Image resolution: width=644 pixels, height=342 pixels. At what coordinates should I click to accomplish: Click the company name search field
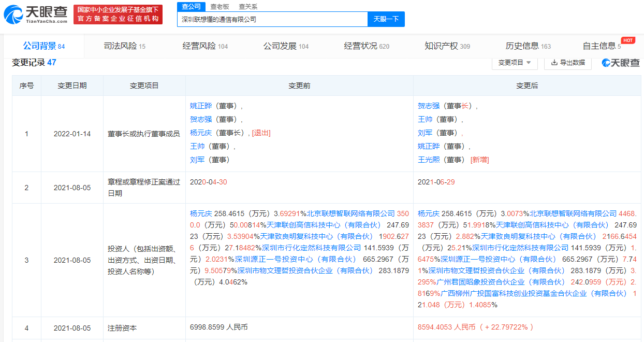[x=272, y=19]
